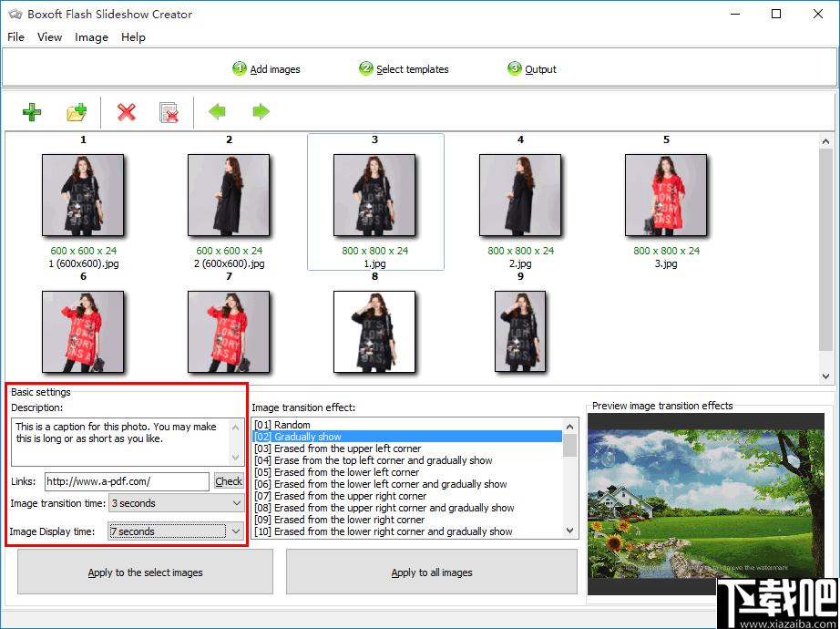Screen dimensions: 840x629
Task: Select [06] Erased from lower left corner and gradually show
Action: point(407,484)
